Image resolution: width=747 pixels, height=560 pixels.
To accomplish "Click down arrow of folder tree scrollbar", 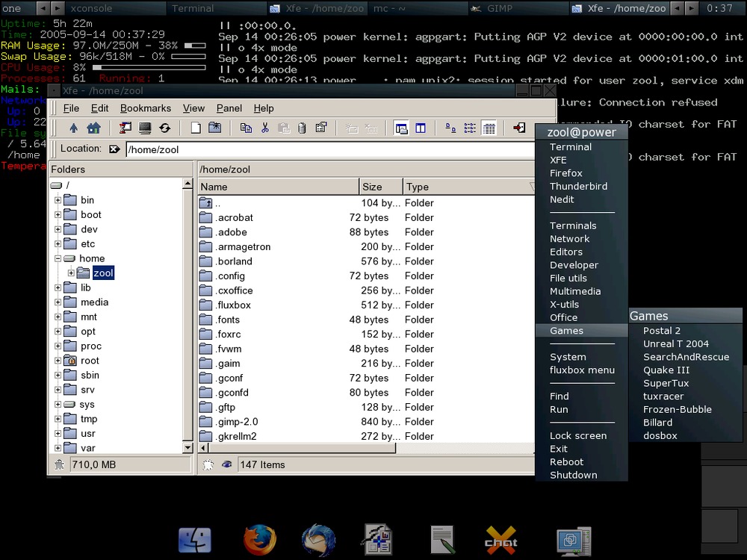I will (187, 447).
